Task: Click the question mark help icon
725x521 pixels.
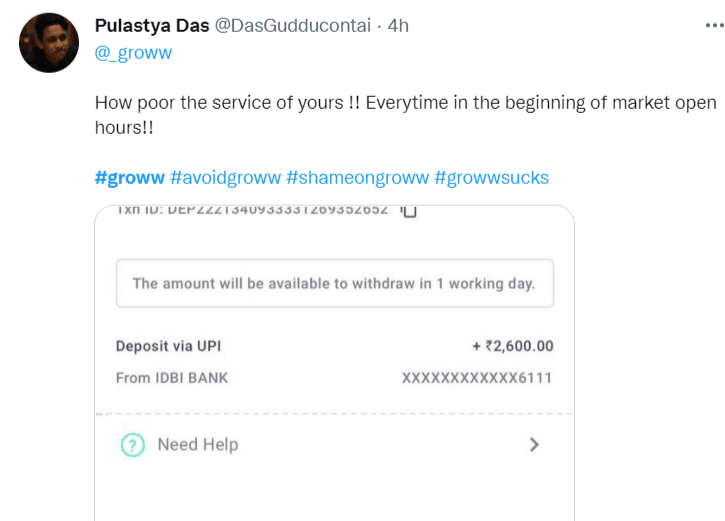Action: [x=133, y=445]
